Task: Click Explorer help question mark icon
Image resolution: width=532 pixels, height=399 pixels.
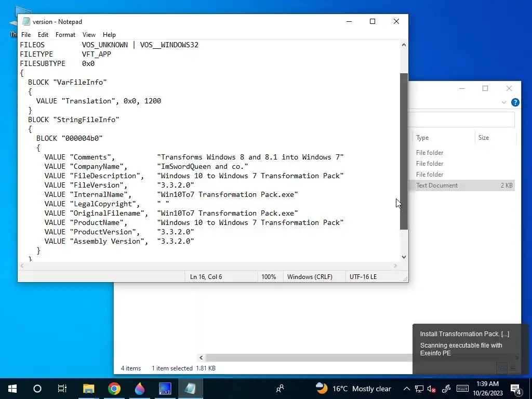Action: pyautogui.click(x=515, y=102)
